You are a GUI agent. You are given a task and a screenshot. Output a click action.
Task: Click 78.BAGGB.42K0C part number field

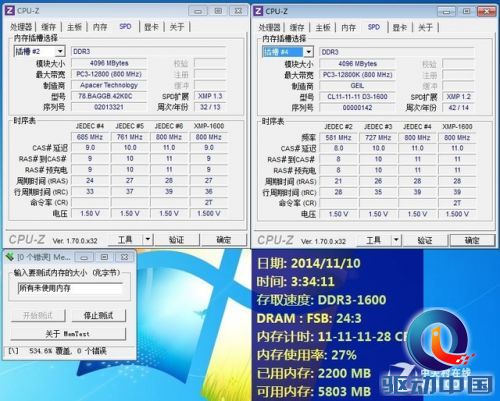click(109, 96)
